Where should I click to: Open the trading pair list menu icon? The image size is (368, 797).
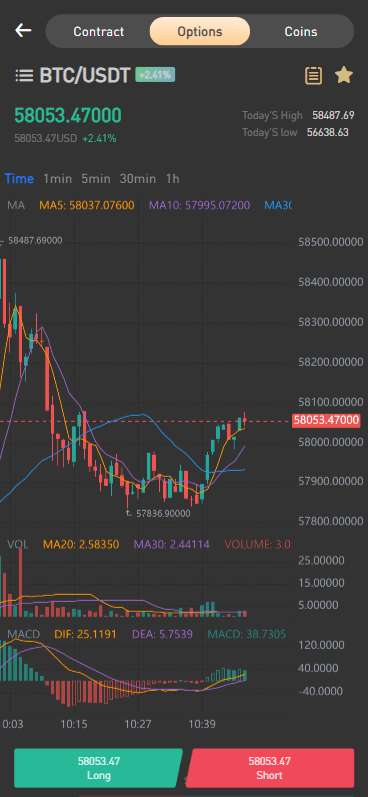[24, 76]
